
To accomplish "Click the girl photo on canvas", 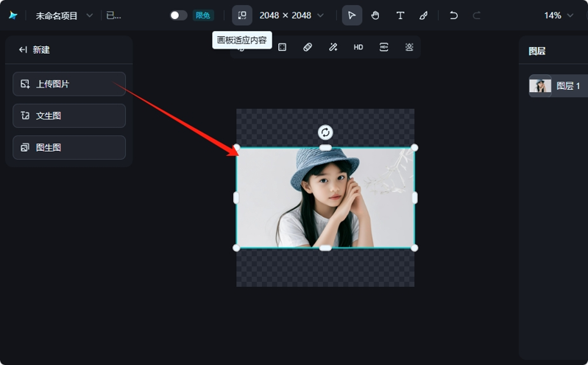I will point(325,198).
